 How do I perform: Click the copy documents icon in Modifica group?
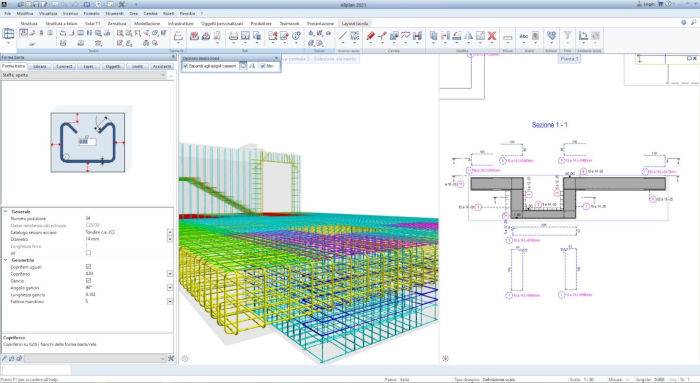point(433,36)
